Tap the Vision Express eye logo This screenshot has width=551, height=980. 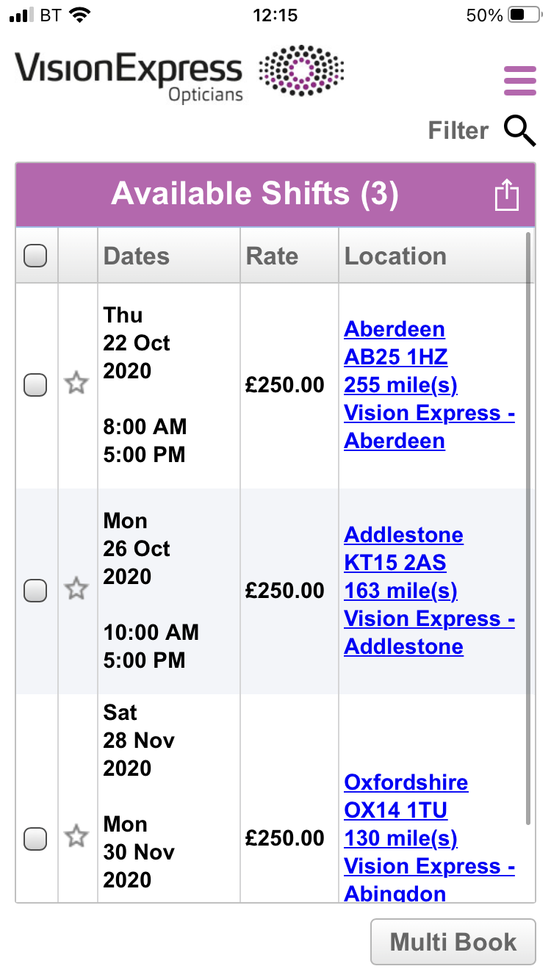[301, 71]
